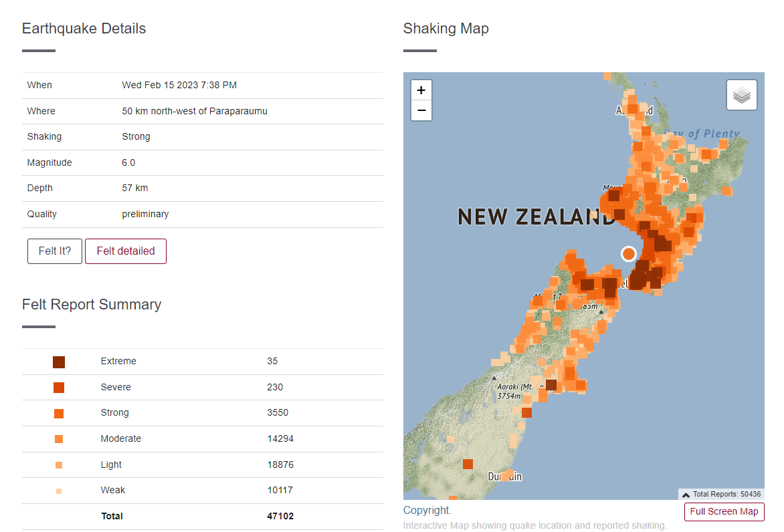
Task: Click the Strong colour swatch in summary
Action: 59,414
